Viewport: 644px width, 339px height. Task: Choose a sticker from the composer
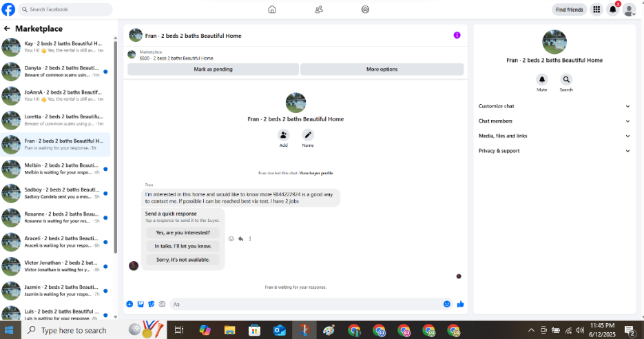151,304
